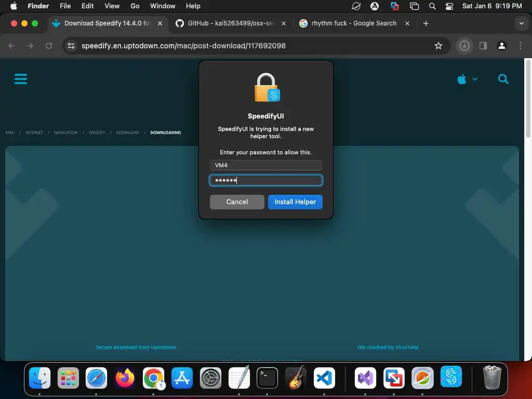Screen dimensions: 532x399
Task: Launch Safari from the Dock
Action: coord(96,378)
